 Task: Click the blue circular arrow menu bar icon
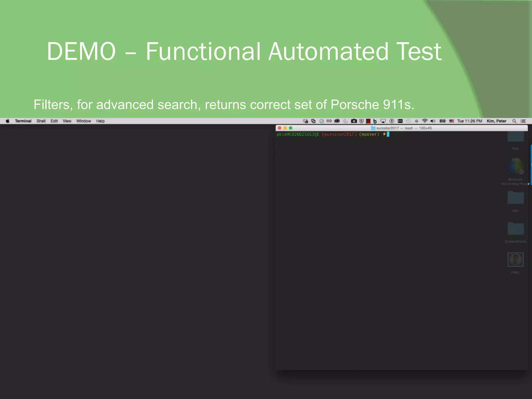point(322,121)
